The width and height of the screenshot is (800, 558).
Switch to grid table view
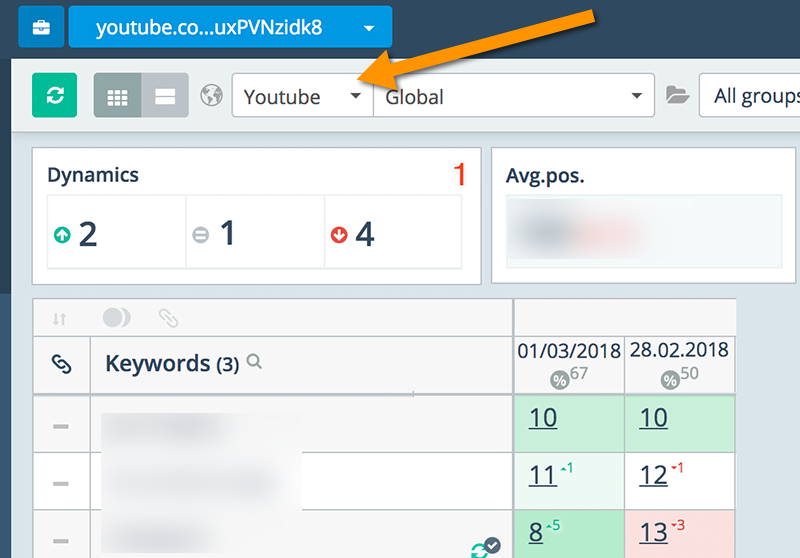coord(117,96)
